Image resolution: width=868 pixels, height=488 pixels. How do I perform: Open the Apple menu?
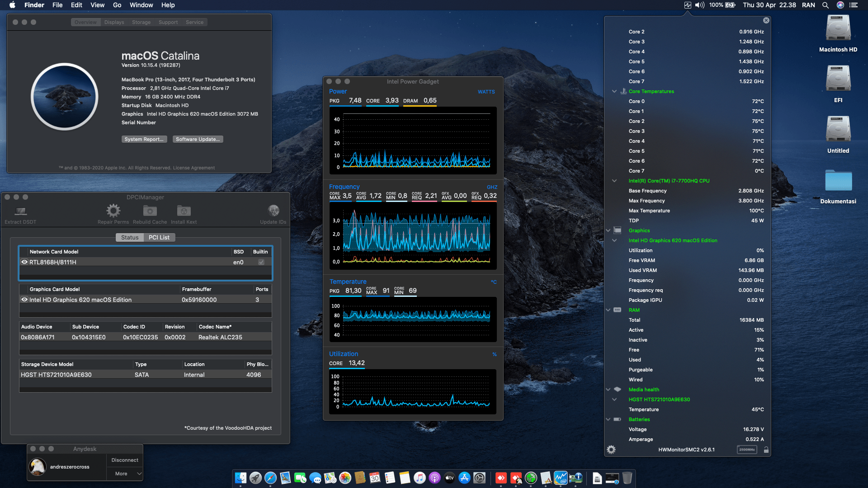click(x=12, y=5)
